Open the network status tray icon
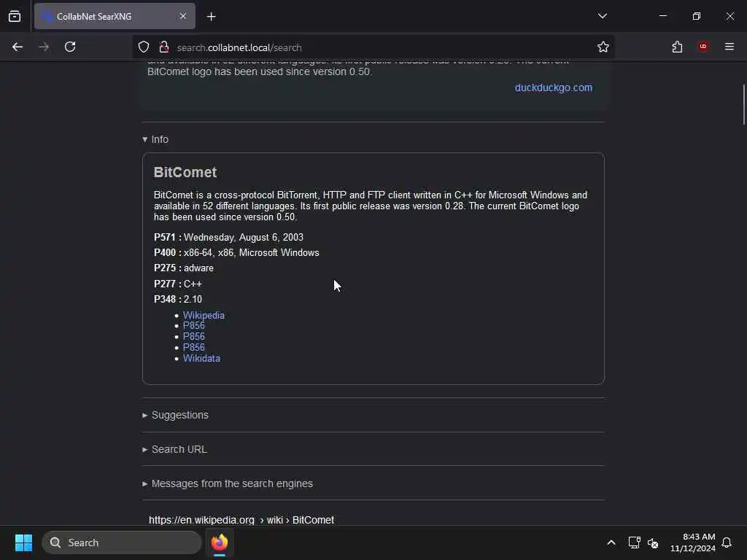Image resolution: width=747 pixels, height=560 pixels. coord(634,542)
